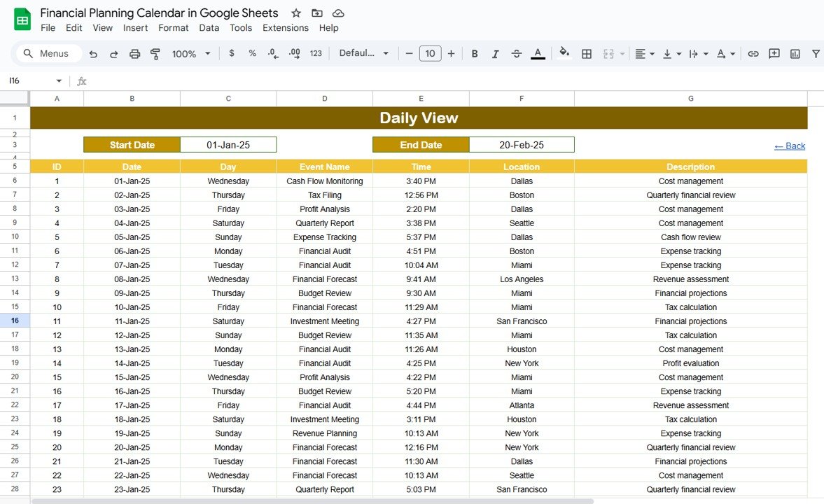Image resolution: width=824 pixels, height=504 pixels.
Task: Open the Format menu
Action: (174, 28)
